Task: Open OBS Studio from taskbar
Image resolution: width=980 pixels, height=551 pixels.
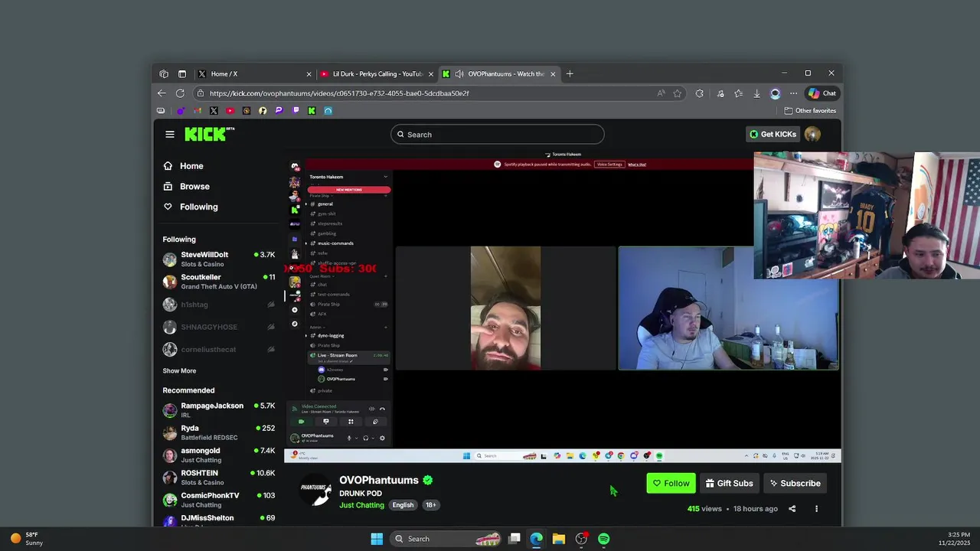Action: coord(582,539)
